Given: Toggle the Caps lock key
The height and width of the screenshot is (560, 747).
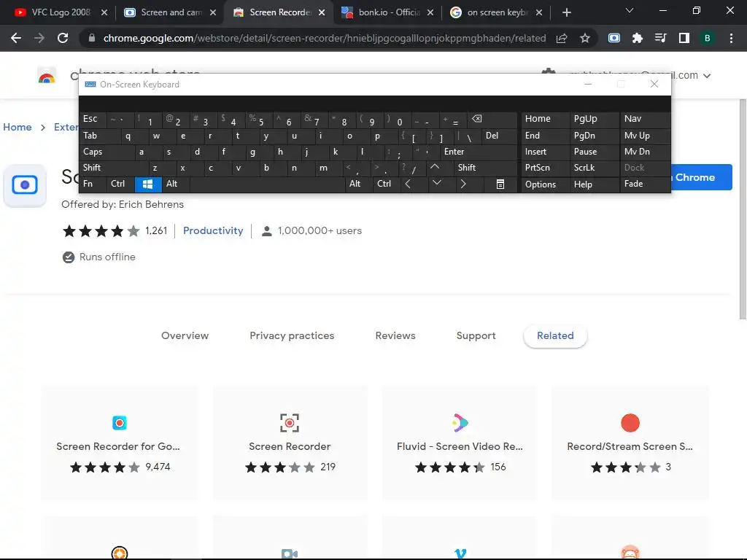Looking at the screenshot, I should click(x=107, y=152).
